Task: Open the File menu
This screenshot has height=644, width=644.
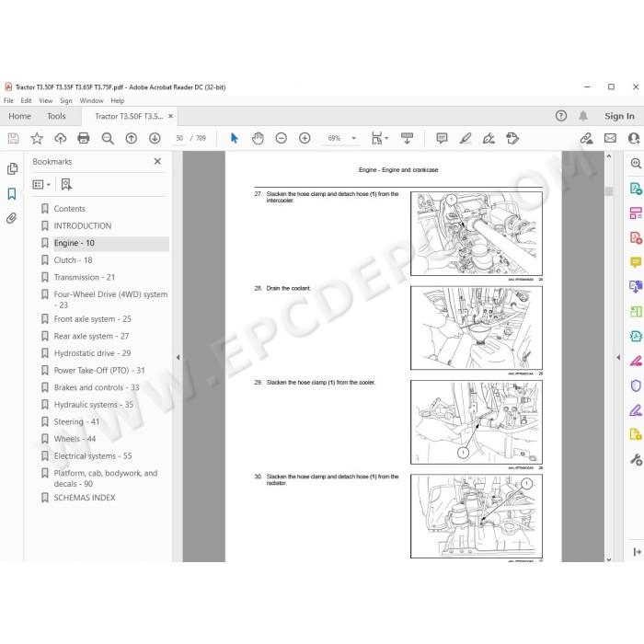Action: point(8,100)
